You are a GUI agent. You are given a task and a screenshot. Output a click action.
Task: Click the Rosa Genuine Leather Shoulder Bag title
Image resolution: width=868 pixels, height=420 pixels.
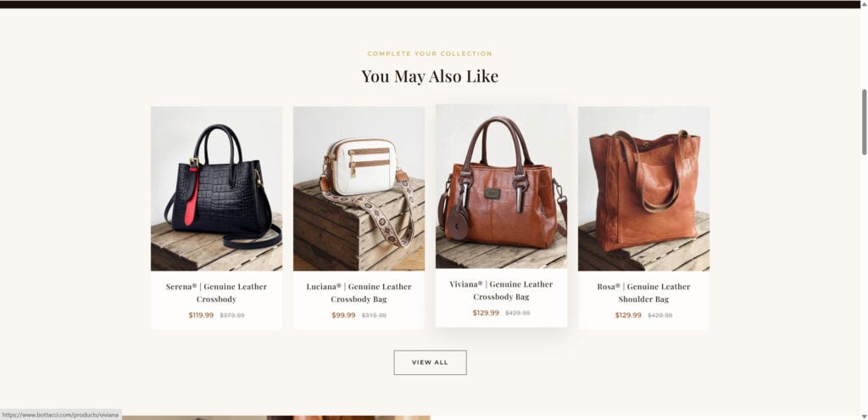(644, 293)
